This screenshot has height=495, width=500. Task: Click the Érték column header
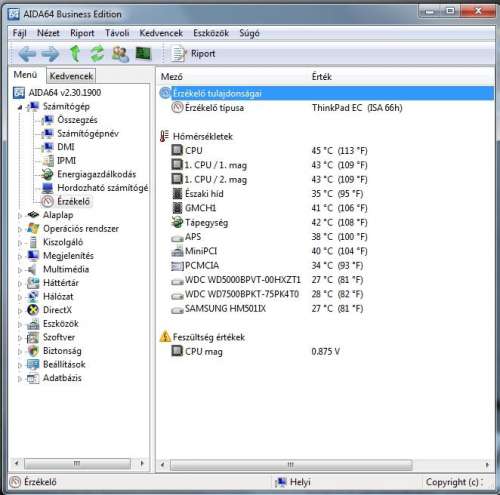tap(321, 77)
